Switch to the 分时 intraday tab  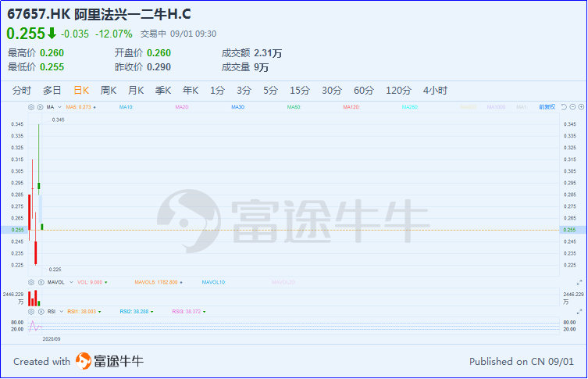21,91
